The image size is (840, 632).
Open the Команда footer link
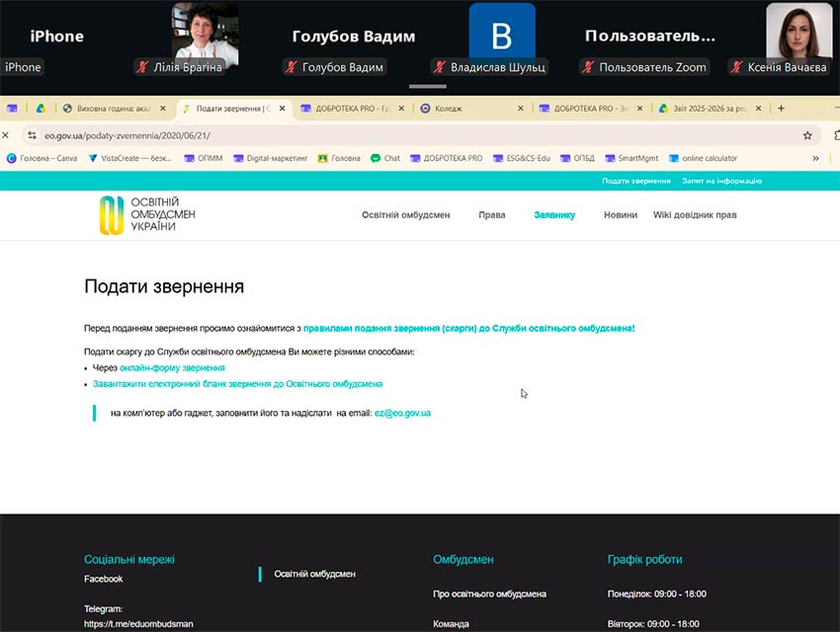pos(451,623)
